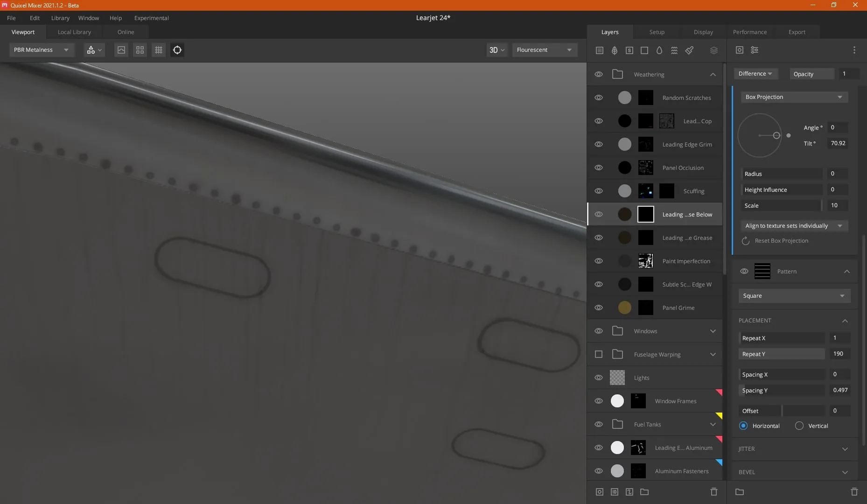Viewport: 867px width, 504px height.
Task: Open the Square pattern type dropdown
Action: coord(794,296)
